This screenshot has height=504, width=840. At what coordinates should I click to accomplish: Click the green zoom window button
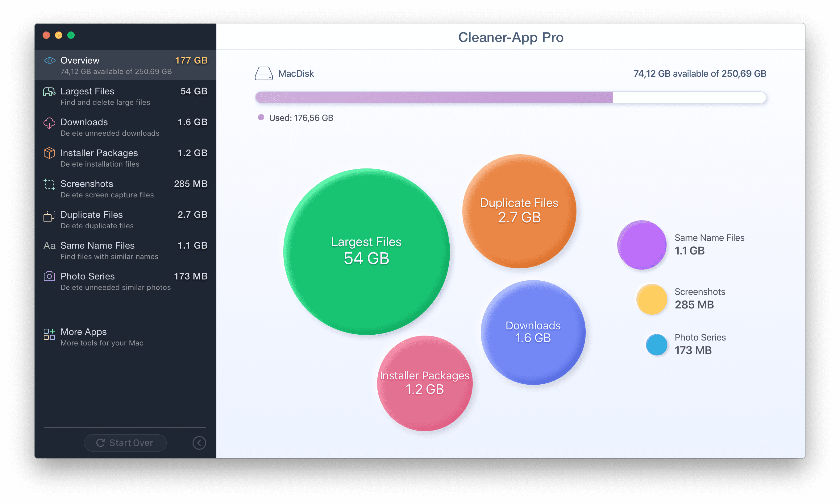71,35
